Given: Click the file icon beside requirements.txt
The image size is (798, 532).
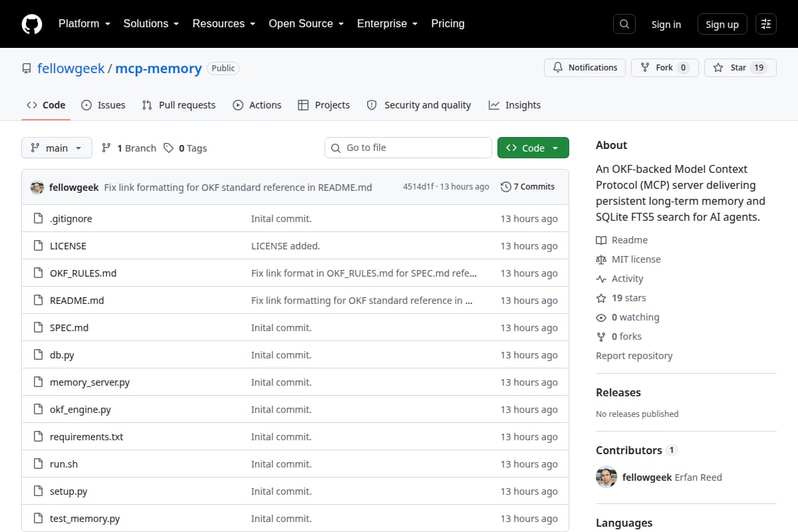Looking at the screenshot, I should pos(38,437).
